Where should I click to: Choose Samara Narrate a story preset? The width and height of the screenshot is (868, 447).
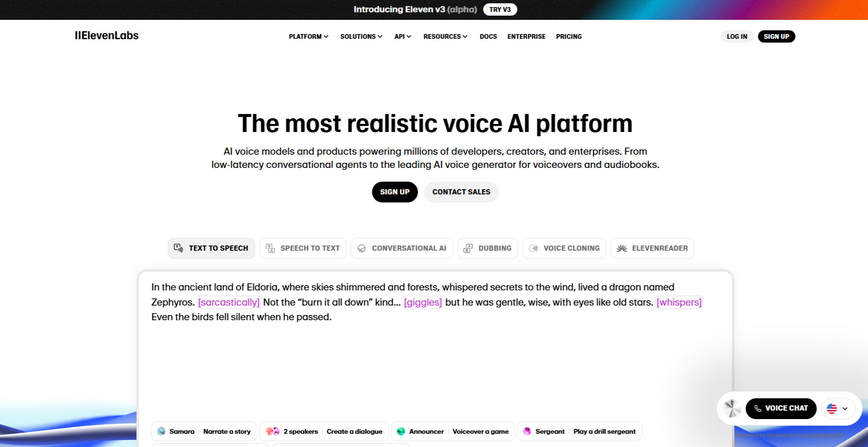pos(204,431)
